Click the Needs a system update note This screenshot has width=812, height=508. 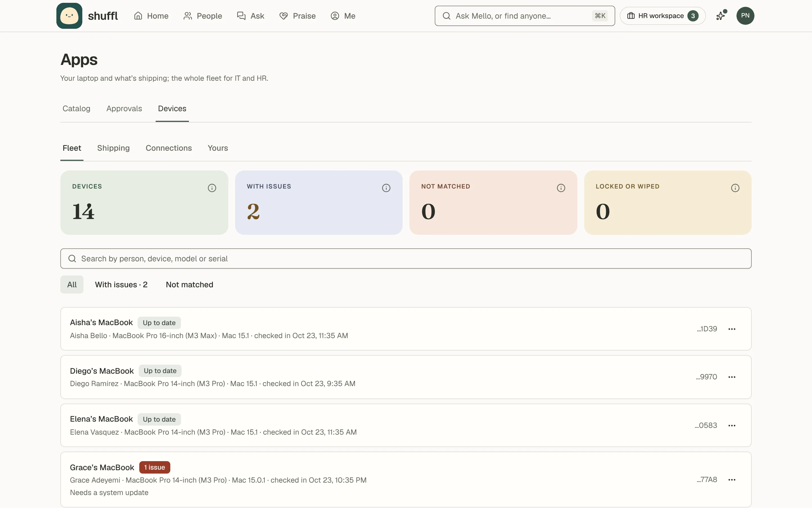(109, 492)
